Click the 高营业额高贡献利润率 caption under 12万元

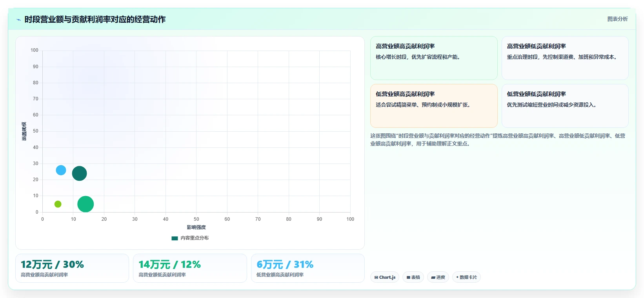point(44,275)
